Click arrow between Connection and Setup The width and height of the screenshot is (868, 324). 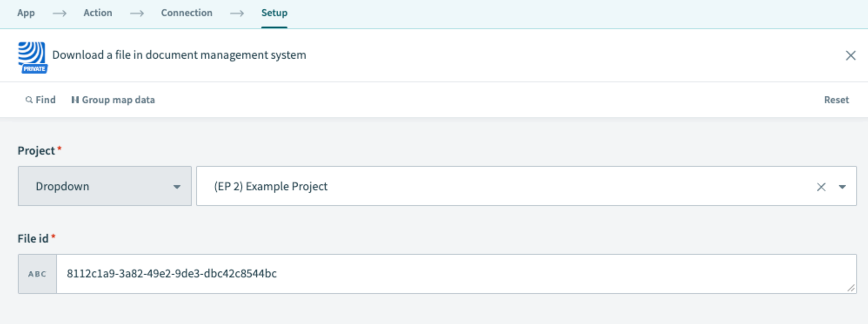coord(237,13)
